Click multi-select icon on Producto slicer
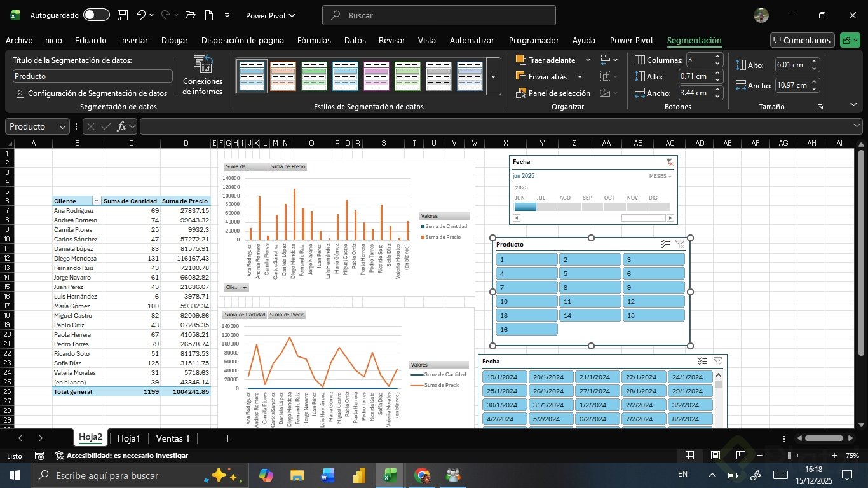This screenshot has height=488, width=868. click(665, 244)
